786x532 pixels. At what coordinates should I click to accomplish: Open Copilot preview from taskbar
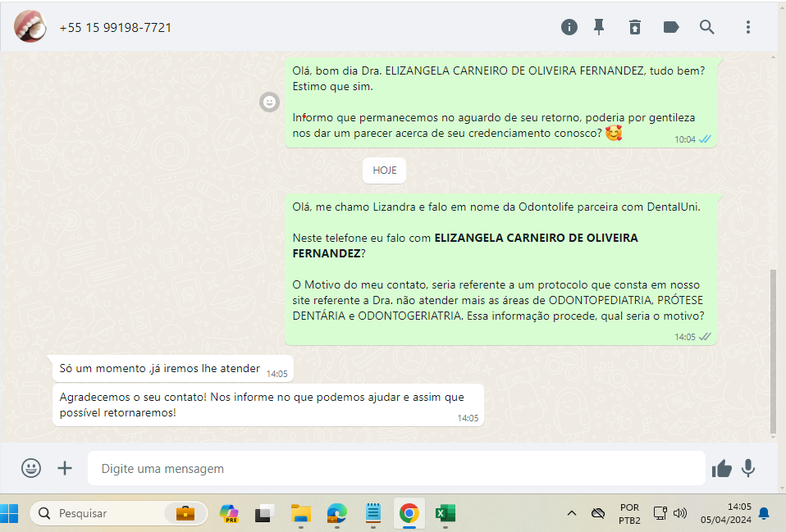pos(229,513)
